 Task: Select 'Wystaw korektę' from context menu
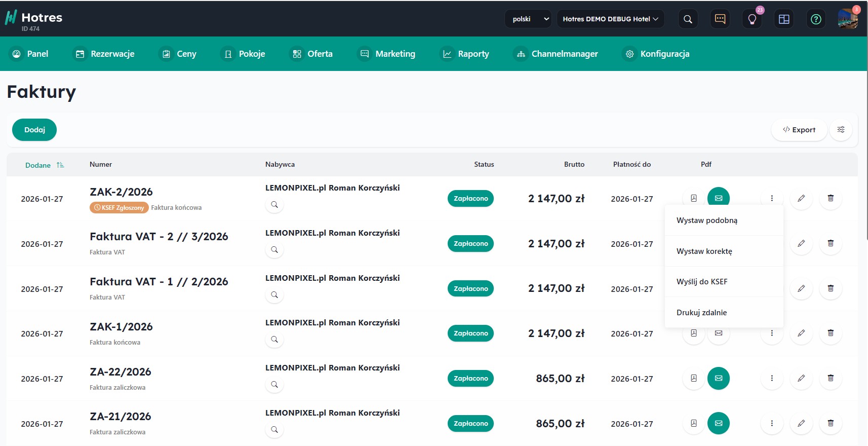point(704,251)
